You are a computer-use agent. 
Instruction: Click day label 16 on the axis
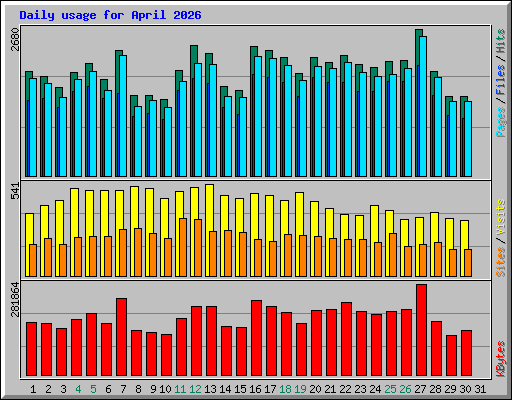pyautogui.click(x=255, y=389)
